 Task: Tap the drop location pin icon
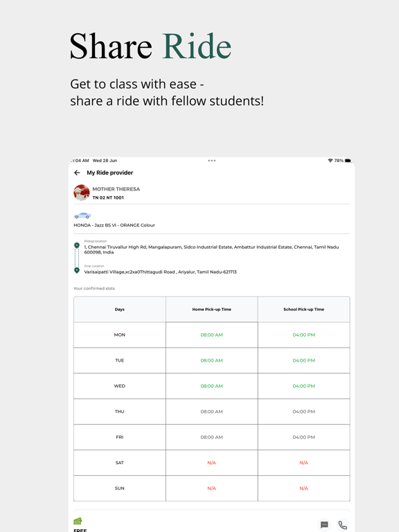coord(77,270)
